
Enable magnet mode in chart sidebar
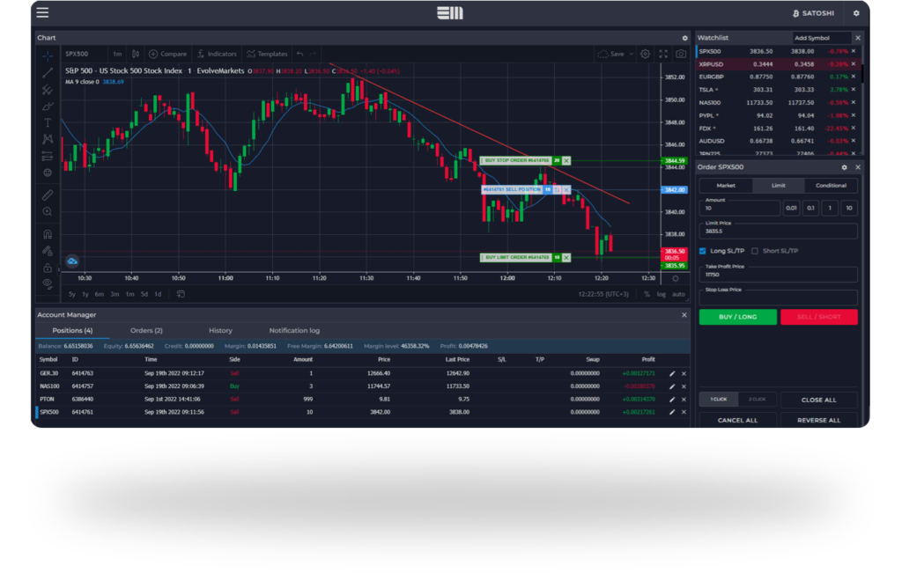[48, 234]
